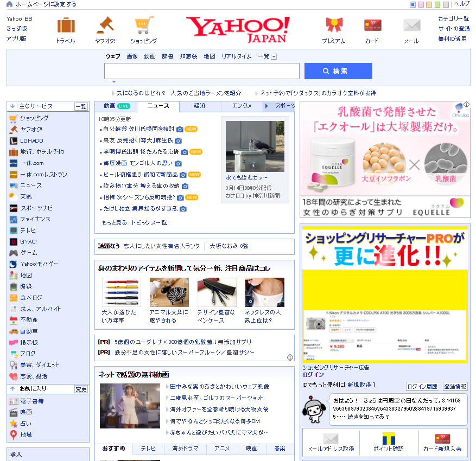Screen dimensions: 476x461
Task: Click the 天気 weather sidebar icon
Action: 14,196
